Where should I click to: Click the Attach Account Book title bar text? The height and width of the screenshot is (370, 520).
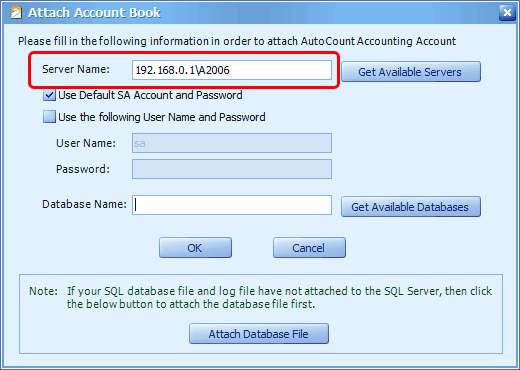point(94,13)
